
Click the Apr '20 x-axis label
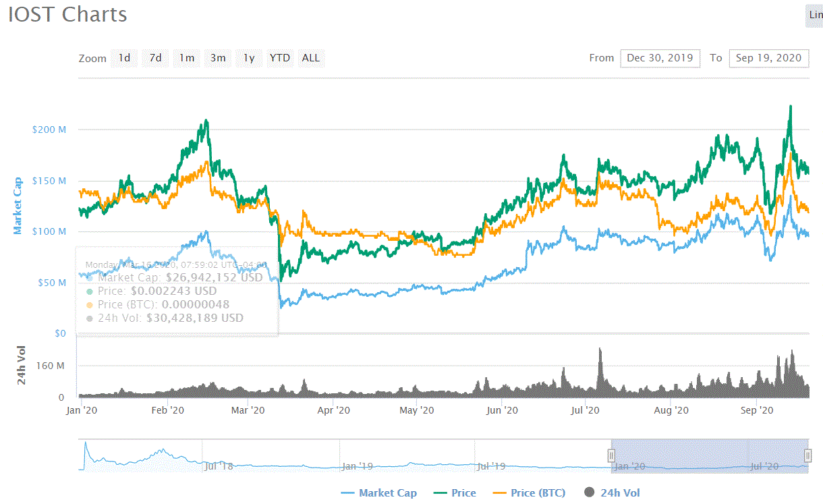click(333, 410)
